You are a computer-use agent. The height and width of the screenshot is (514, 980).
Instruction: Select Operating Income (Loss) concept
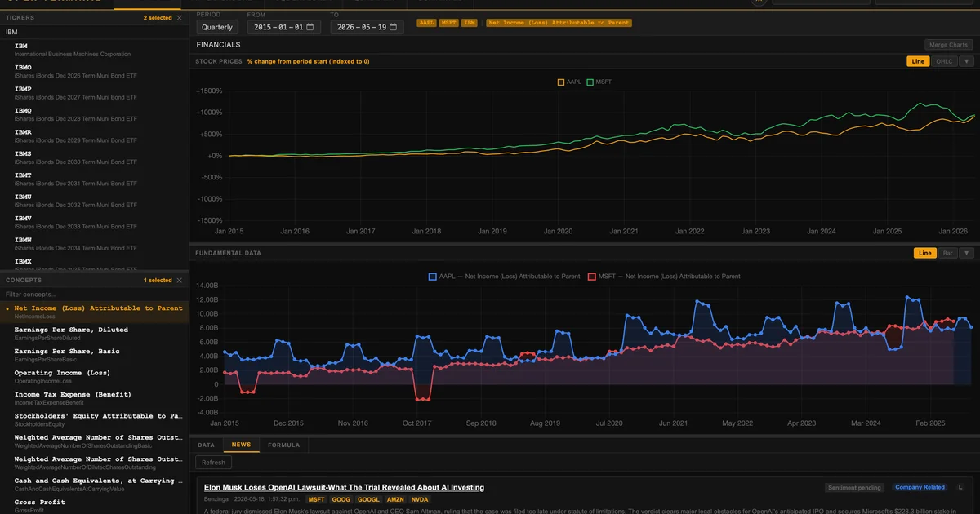[95, 376]
